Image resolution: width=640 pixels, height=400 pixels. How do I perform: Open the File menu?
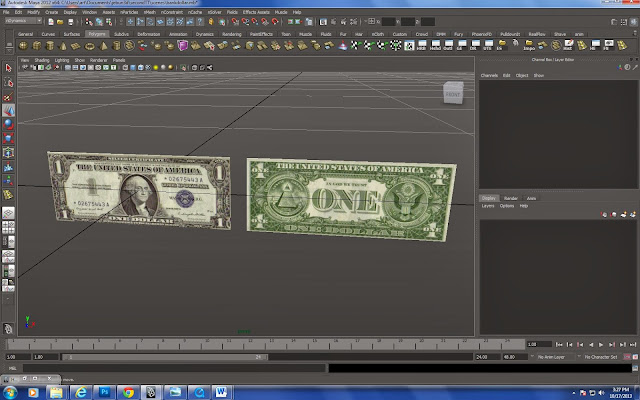pos(6,12)
